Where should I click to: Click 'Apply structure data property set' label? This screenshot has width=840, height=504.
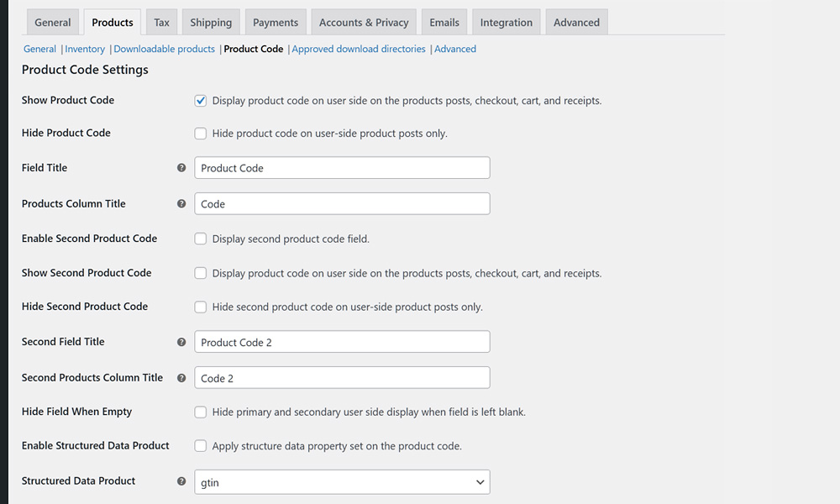pos(337,446)
